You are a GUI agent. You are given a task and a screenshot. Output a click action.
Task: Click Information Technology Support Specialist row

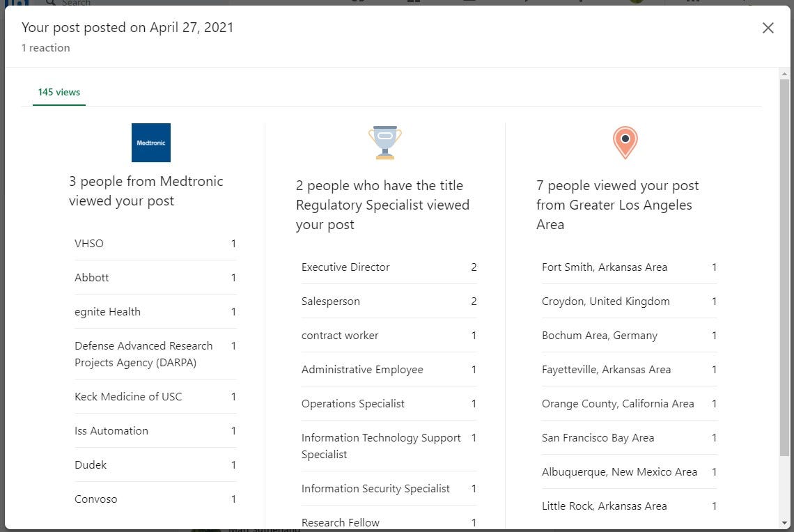(x=389, y=446)
